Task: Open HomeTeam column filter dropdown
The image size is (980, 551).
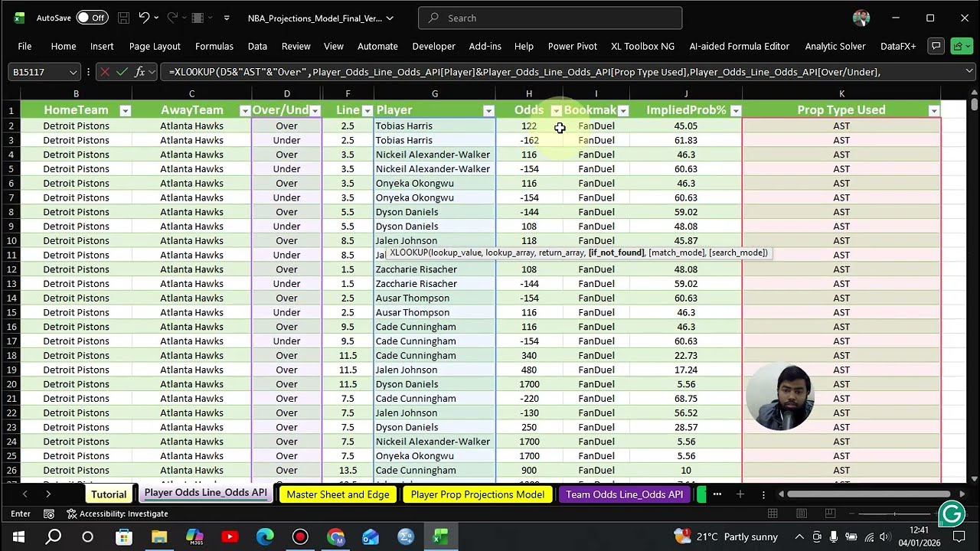Action: point(125,110)
